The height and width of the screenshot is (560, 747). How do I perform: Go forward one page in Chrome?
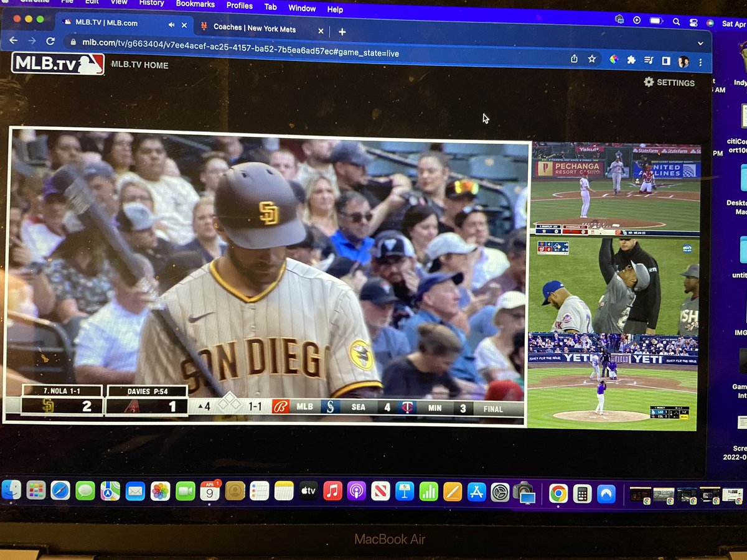32,40
